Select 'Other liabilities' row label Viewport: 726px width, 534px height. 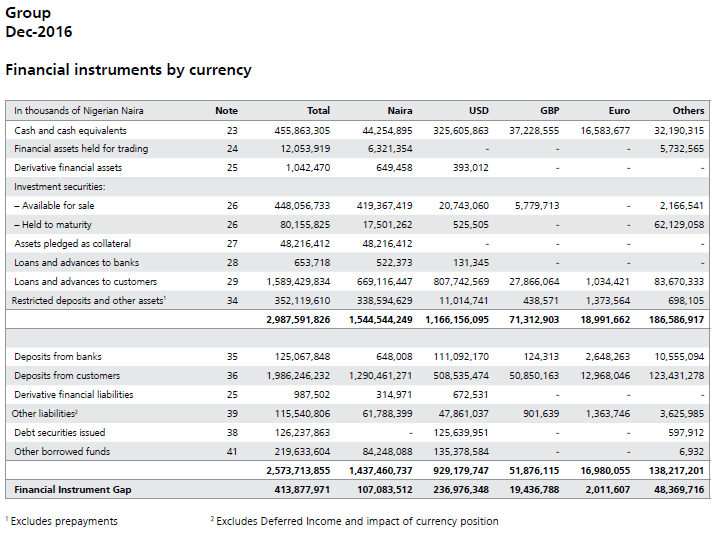coord(45,414)
